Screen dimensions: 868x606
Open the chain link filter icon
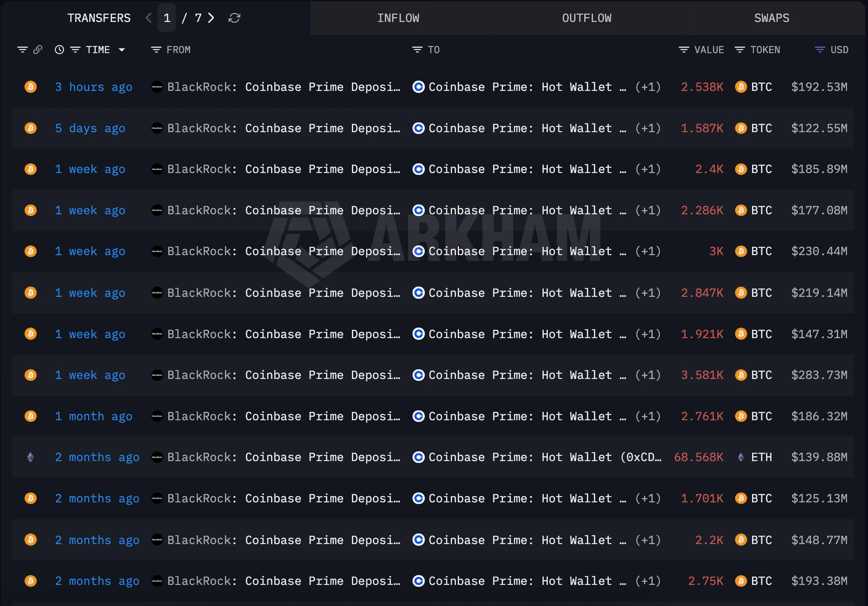coord(38,50)
